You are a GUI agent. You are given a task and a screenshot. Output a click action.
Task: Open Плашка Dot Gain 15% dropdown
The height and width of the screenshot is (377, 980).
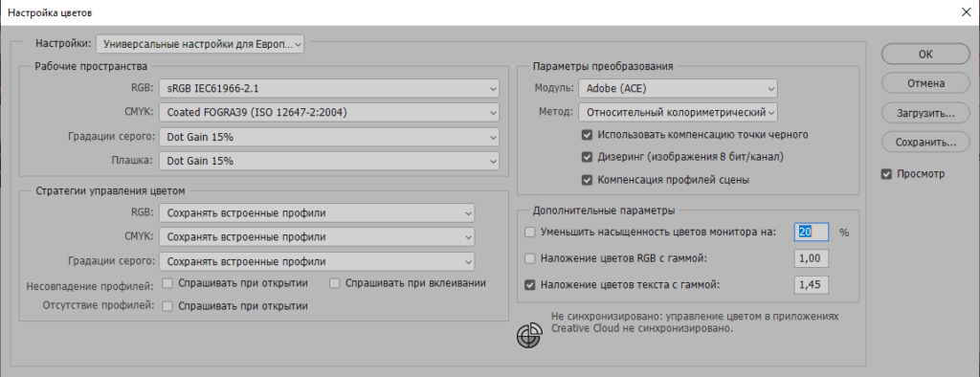329,161
